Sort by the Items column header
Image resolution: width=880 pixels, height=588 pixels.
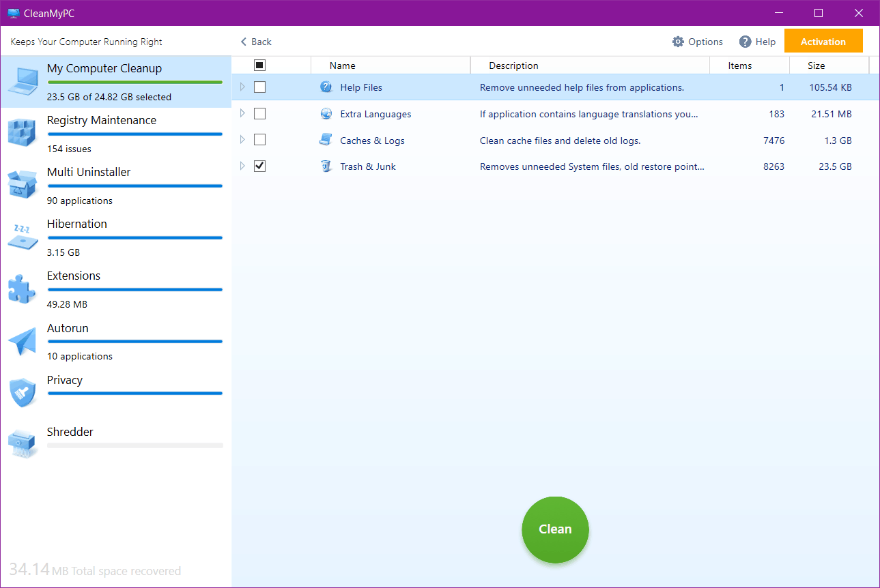[750, 65]
